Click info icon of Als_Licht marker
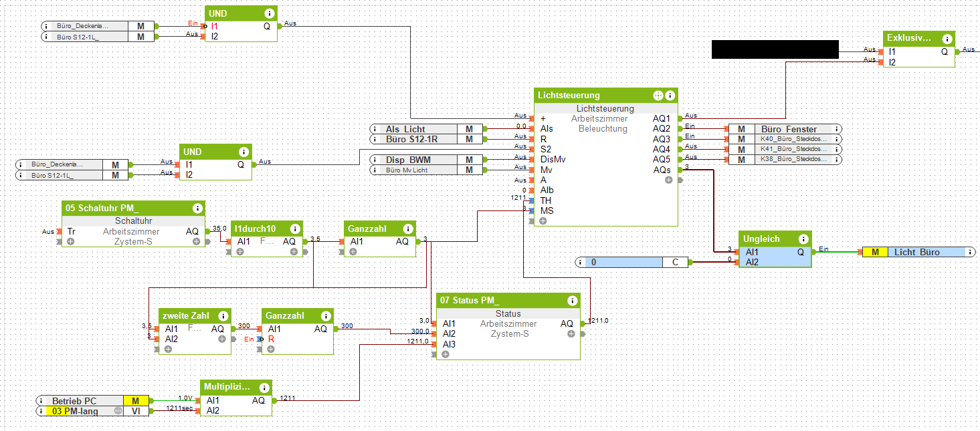Screen dimensions: 980x431 coord(374,129)
